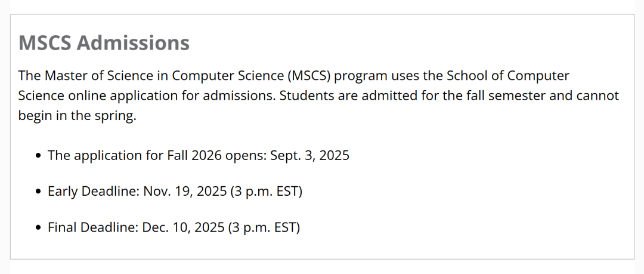This screenshot has width=644, height=274.
Task: Click the "(MSCS)" abbreviation in the paragraph
Action: point(309,76)
